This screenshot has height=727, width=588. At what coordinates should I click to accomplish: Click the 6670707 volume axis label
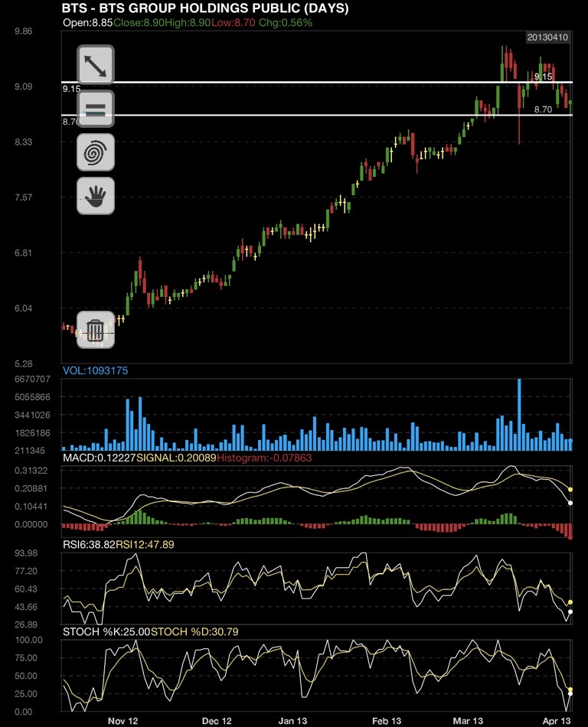(x=32, y=380)
